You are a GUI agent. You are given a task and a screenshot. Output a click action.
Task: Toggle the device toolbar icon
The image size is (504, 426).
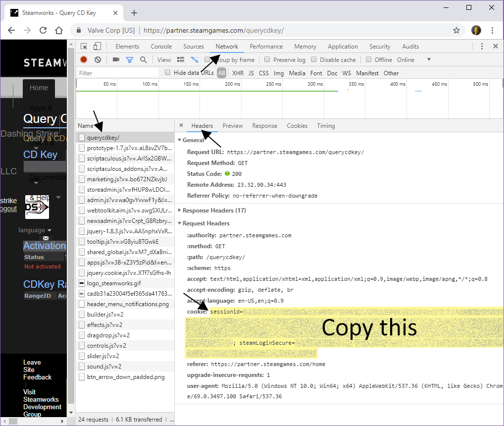pyautogui.click(x=97, y=46)
